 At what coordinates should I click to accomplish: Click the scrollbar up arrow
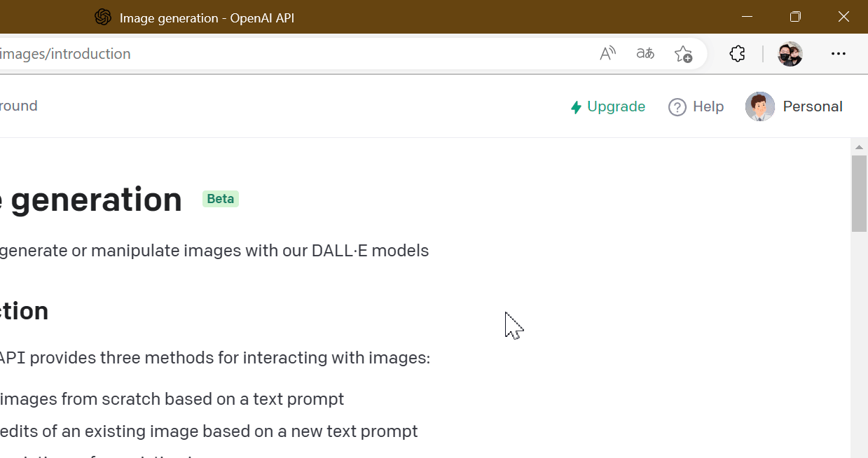860,147
